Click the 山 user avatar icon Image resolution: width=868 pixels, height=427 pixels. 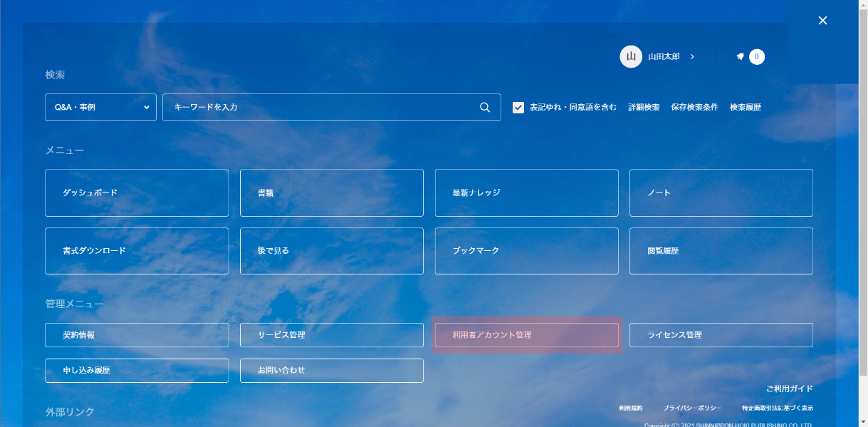click(x=630, y=57)
